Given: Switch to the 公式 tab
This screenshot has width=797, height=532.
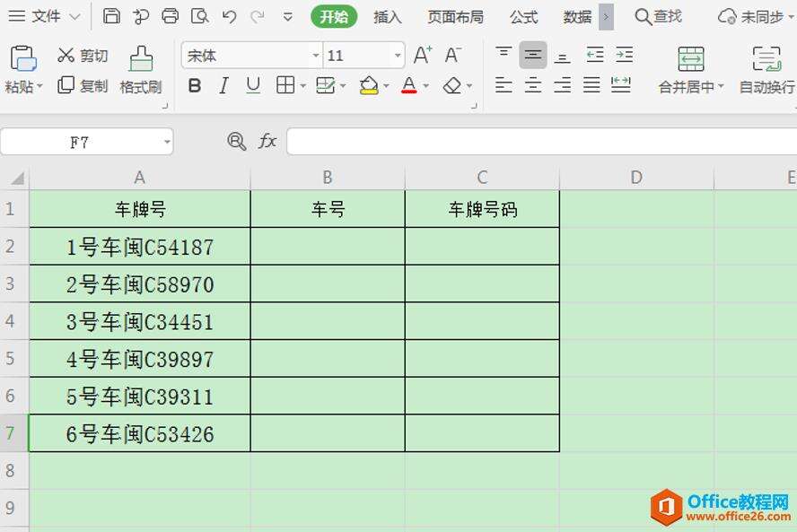Looking at the screenshot, I should pos(523,17).
